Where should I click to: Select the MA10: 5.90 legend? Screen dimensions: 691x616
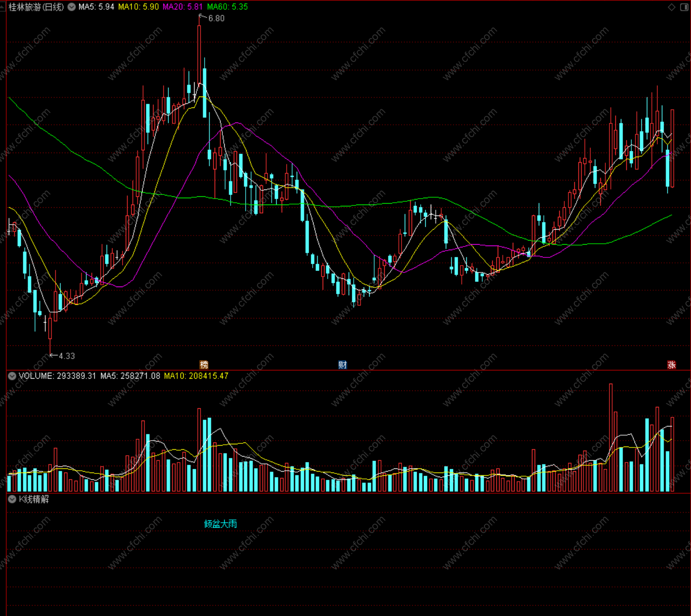(x=139, y=7)
